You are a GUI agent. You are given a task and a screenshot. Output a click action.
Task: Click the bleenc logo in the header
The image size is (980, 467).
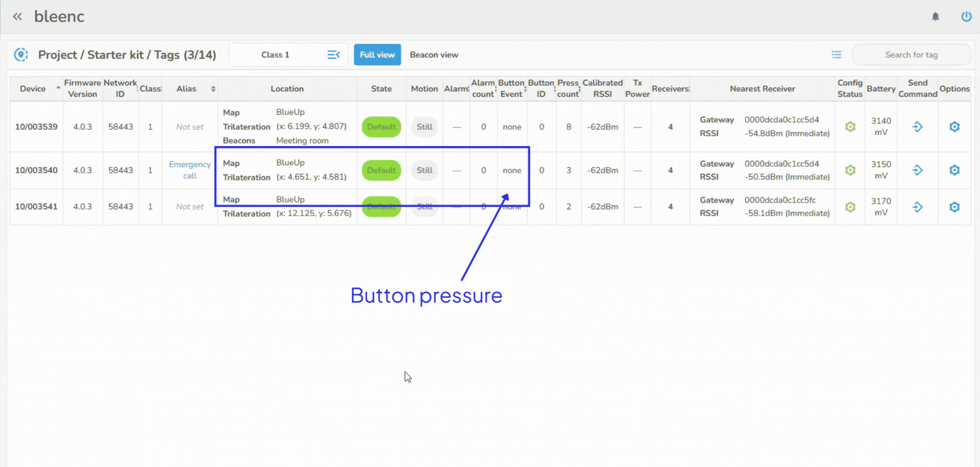(59, 16)
